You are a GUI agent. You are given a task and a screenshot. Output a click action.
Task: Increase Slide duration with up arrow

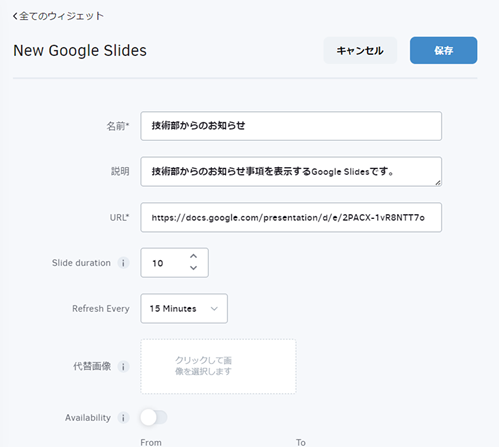[x=193, y=256]
